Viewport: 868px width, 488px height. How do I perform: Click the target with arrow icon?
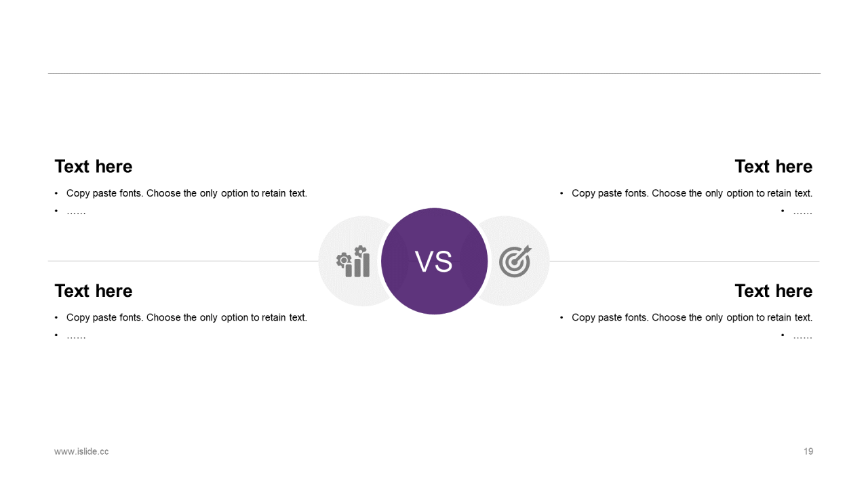click(x=515, y=261)
